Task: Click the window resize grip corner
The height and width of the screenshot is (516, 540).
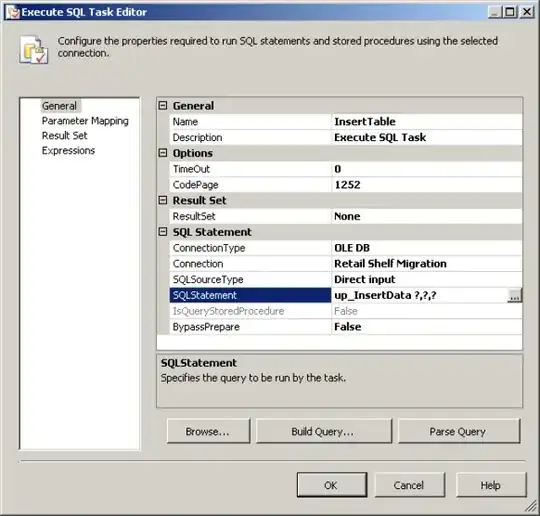Action: pyautogui.click(x=531, y=506)
